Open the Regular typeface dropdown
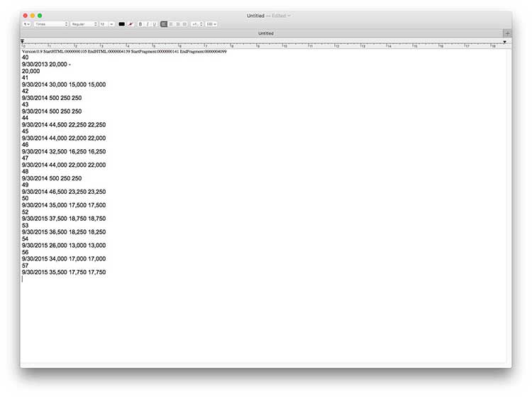 tap(84, 24)
